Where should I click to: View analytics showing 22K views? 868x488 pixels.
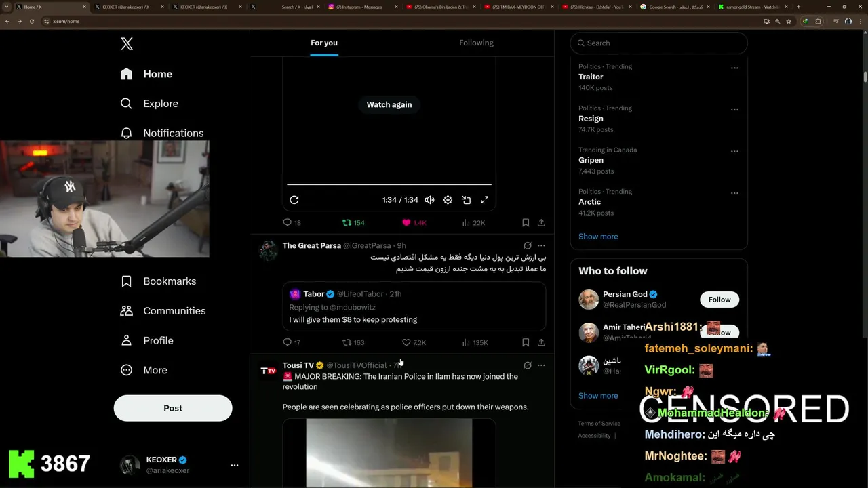coord(473,222)
